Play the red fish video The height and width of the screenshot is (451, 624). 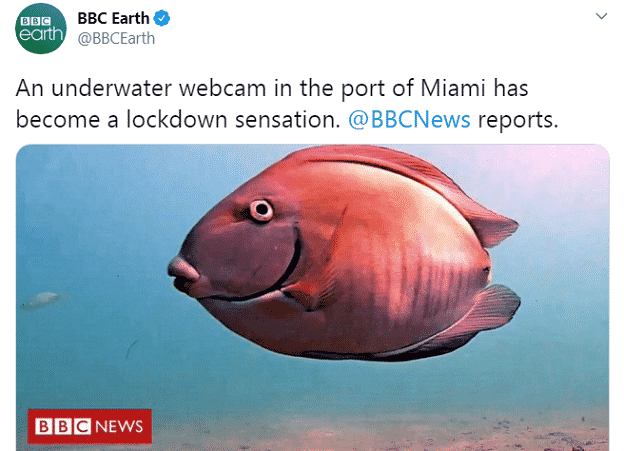pos(312,298)
